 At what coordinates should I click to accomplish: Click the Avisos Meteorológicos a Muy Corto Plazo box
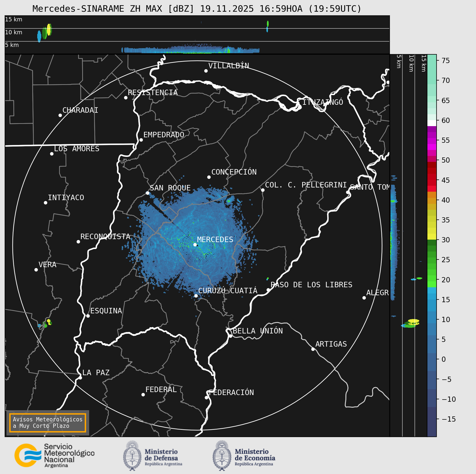[47, 423]
